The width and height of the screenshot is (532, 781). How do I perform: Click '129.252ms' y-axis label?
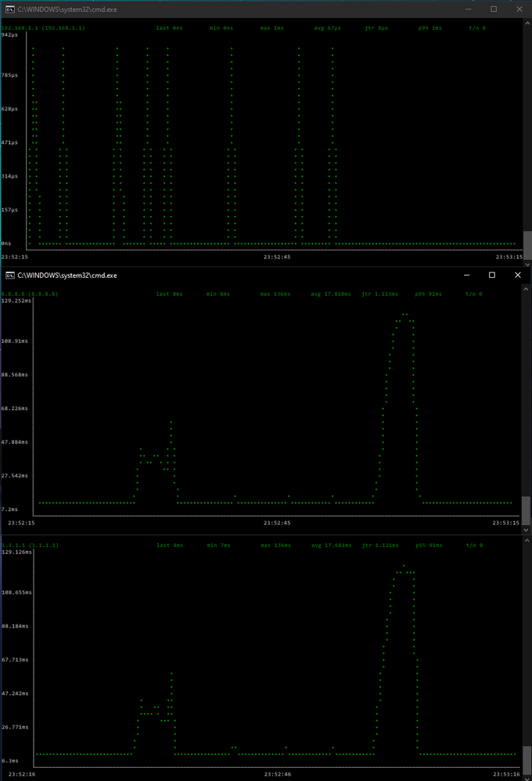point(16,301)
